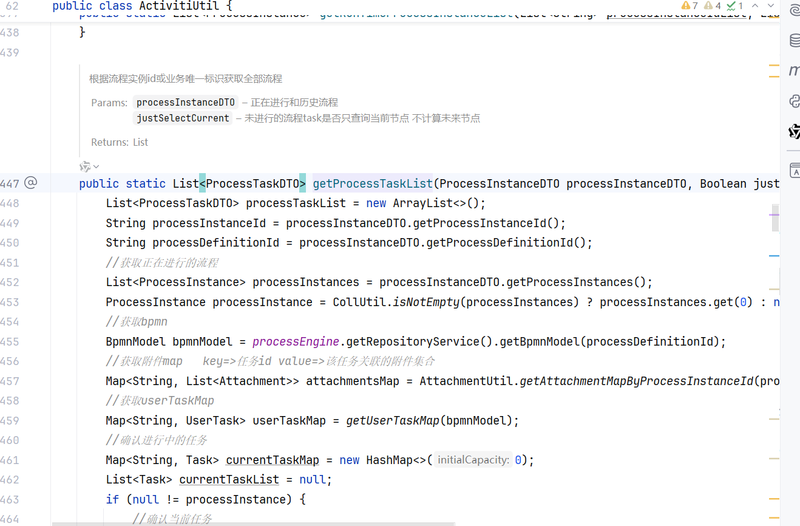This screenshot has width=800, height=526.
Task: Click the '//获取bpmn' comment on line 454
Action: click(x=136, y=322)
